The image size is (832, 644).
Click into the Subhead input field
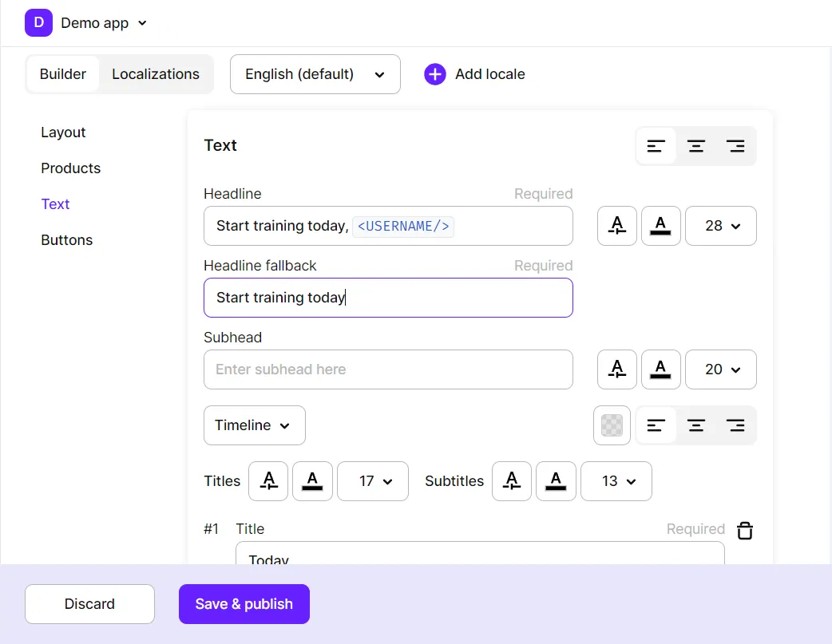[x=388, y=369]
